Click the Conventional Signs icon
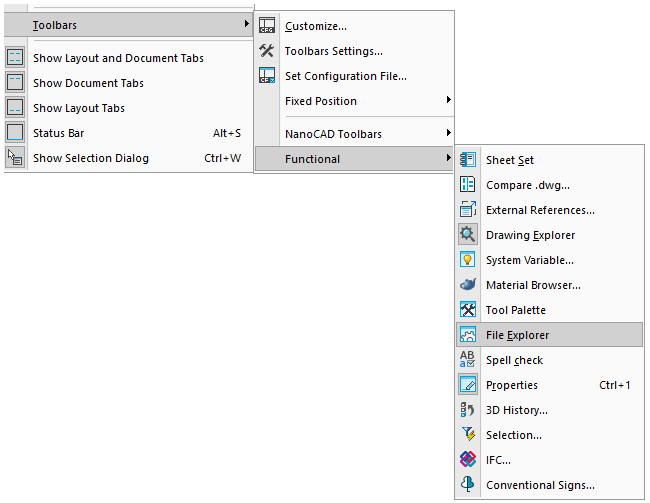Viewport: 650px width, 503px height. point(467,485)
